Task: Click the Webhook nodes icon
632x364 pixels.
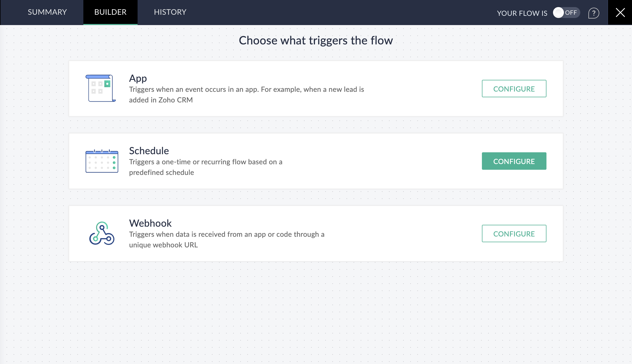Action: pos(101,233)
